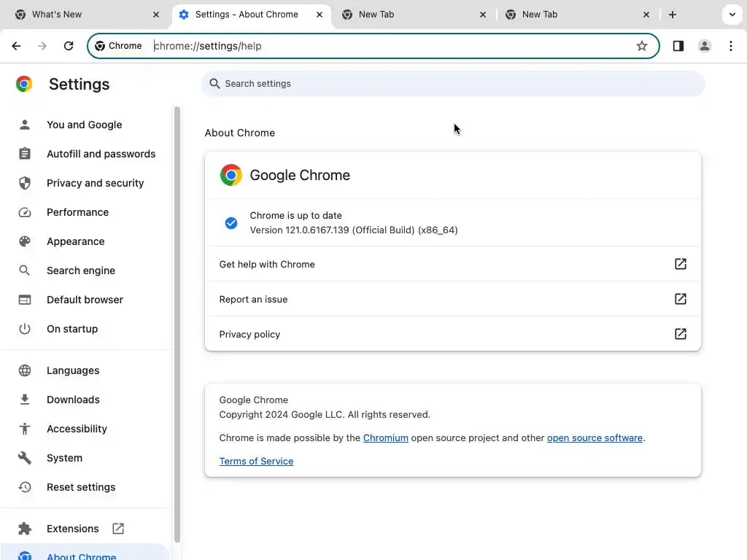Click launch icon on Report an issue row
Viewport: 747px width, 560px height.
[x=681, y=299]
